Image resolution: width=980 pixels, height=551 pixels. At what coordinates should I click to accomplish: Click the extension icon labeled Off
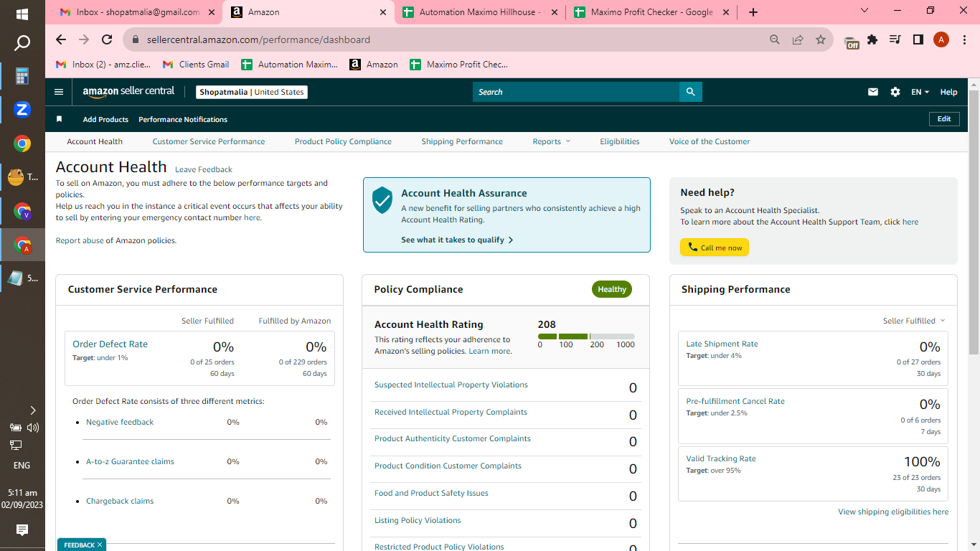point(852,42)
